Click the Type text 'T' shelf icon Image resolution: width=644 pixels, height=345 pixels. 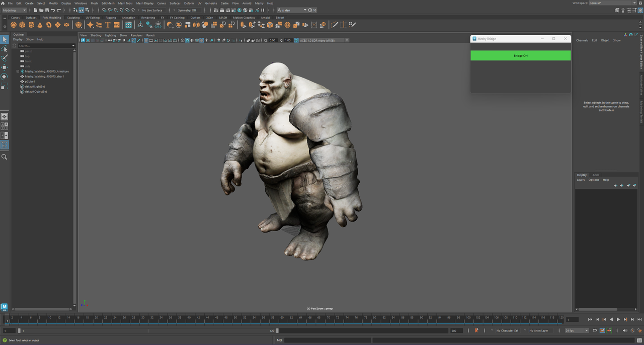(x=108, y=25)
